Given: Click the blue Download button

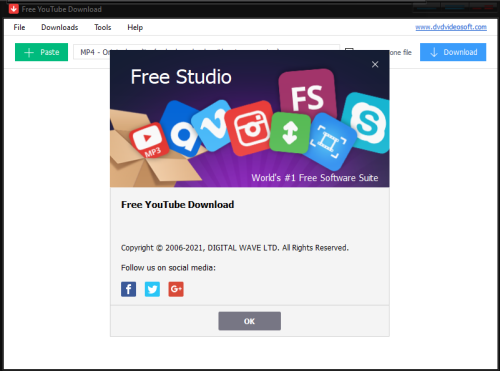Looking at the screenshot, I should [x=453, y=52].
